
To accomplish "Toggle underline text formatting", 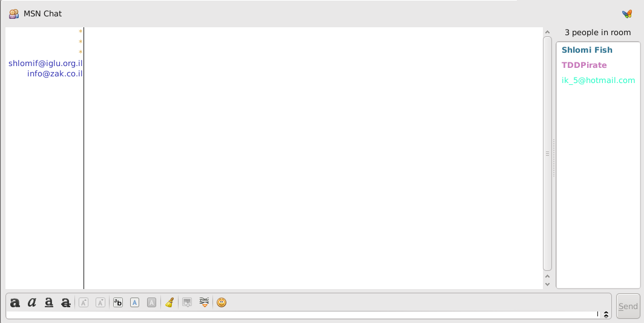I will 49,302.
